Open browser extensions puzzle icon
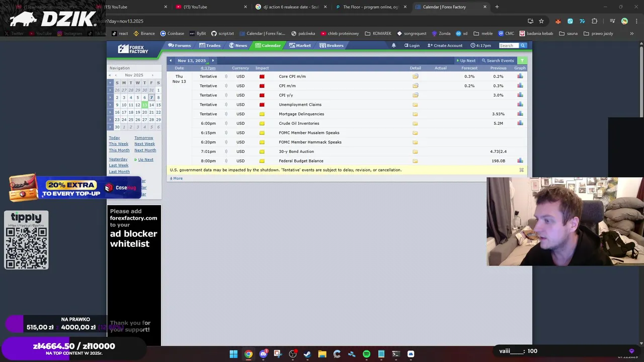644x362 pixels. pos(594,21)
